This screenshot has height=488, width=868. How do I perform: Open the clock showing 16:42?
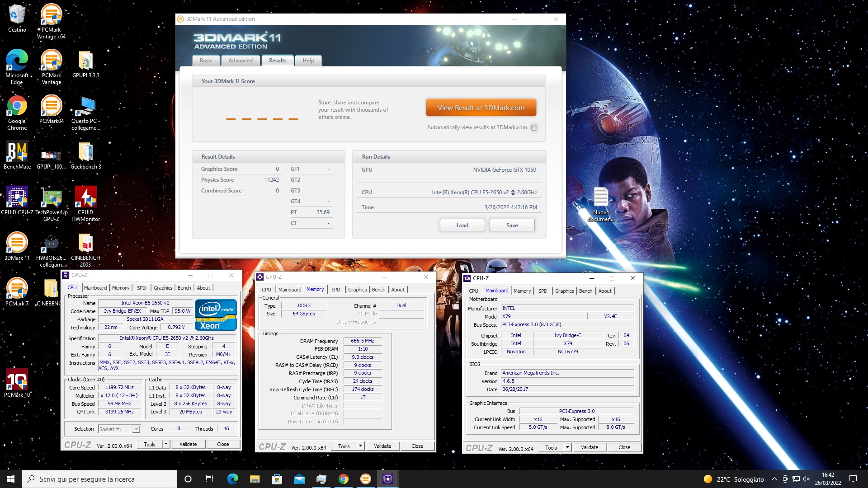(828, 479)
